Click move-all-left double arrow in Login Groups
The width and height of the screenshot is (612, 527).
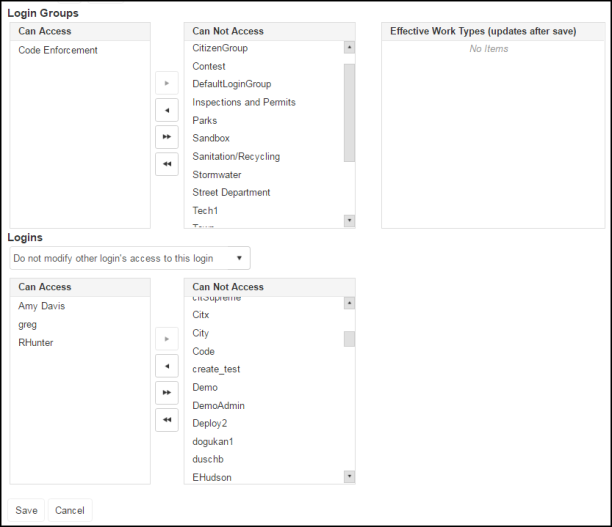click(167, 164)
